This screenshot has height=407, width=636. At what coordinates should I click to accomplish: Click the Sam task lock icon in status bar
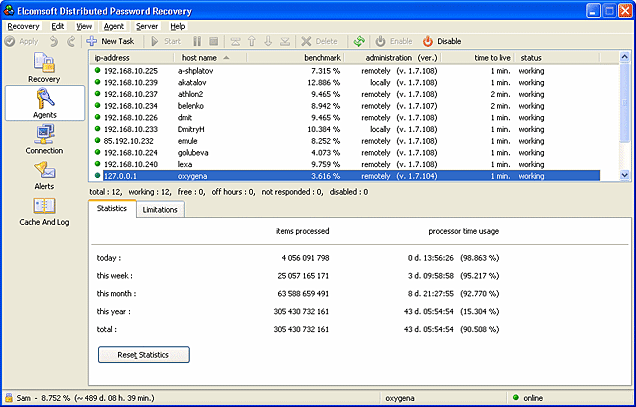(9, 398)
